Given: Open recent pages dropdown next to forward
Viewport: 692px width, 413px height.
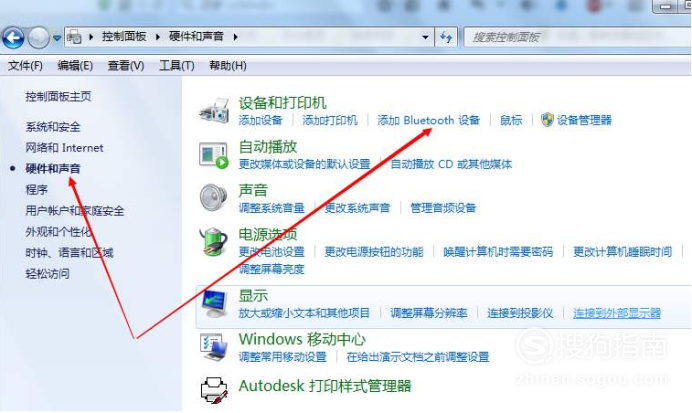Looking at the screenshot, I should pyautogui.click(x=57, y=38).
